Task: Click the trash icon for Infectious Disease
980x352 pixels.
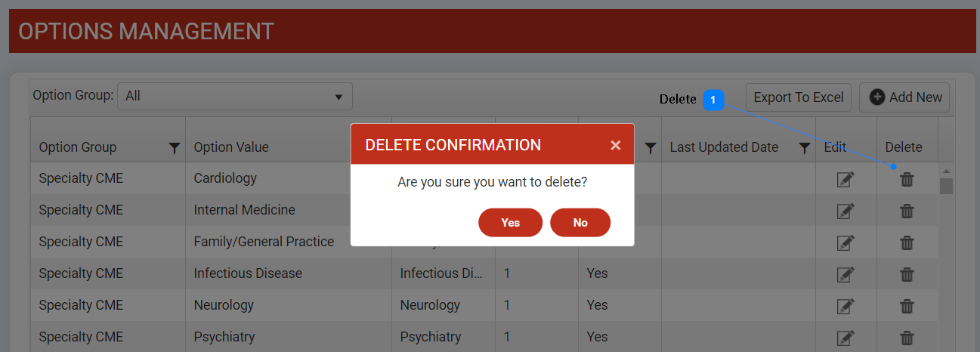Action: pyautogui.click(x=907, y=274)
